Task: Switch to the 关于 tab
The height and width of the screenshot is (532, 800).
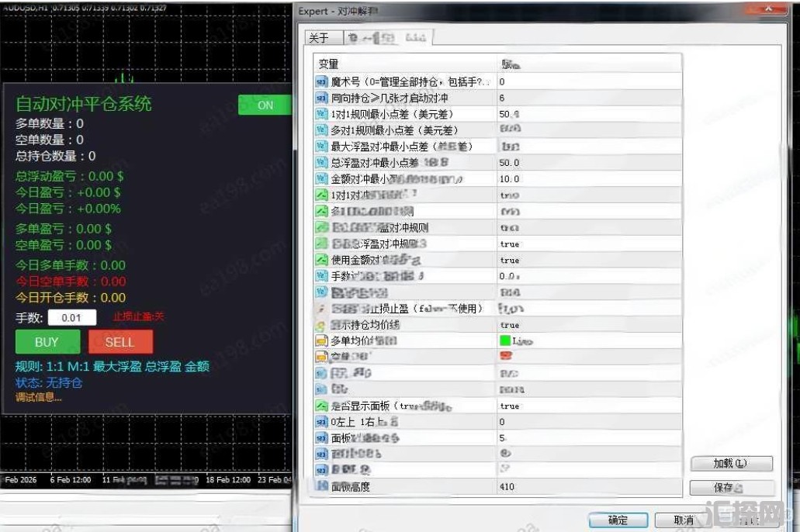Action: point(324,38)
